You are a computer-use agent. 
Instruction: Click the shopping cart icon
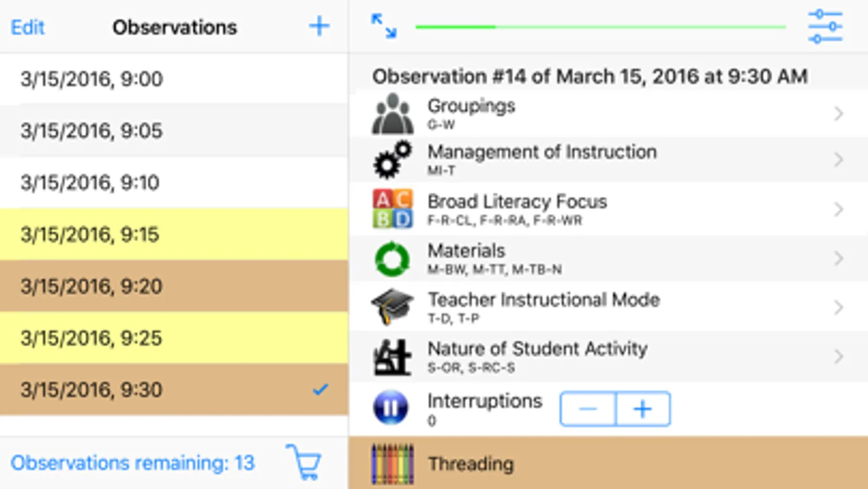click(x=305, y=462)
